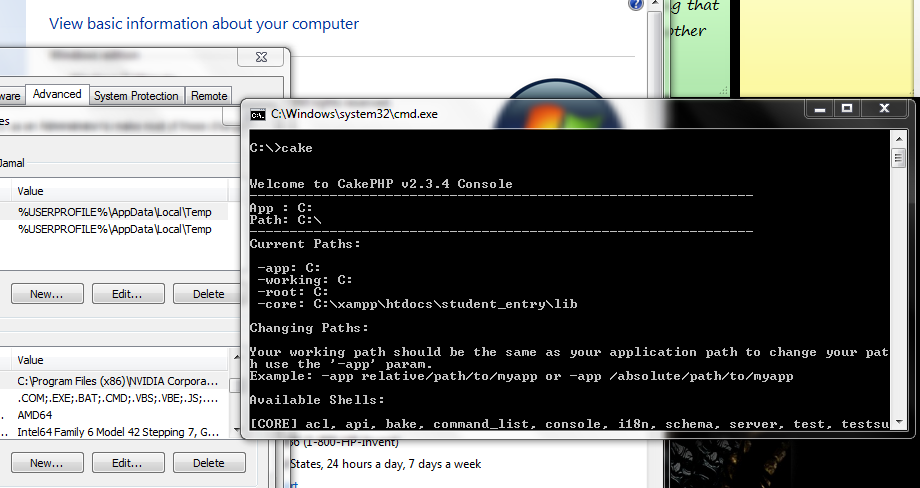Click New button under user variables

(47, 294)
